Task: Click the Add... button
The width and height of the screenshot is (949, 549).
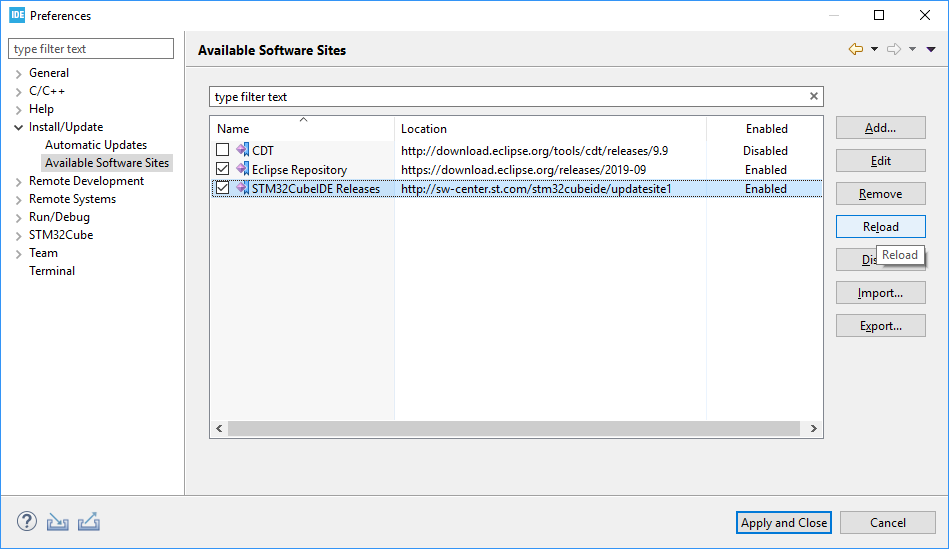Action: coord(881,128)
